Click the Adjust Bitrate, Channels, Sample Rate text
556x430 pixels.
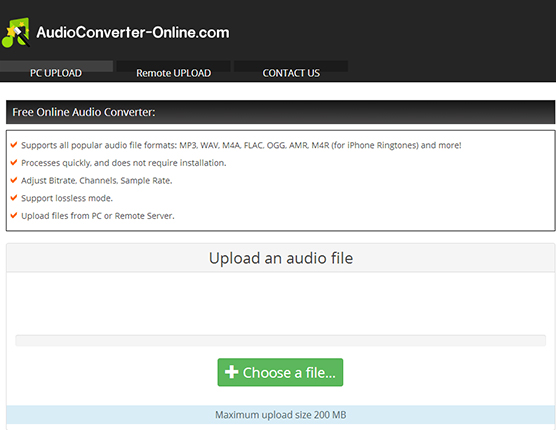[x=96, y=181]
